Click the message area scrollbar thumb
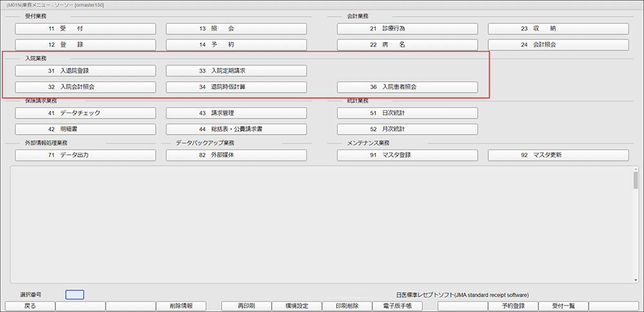This screenshot has width=644, height=312. [636, 180]
